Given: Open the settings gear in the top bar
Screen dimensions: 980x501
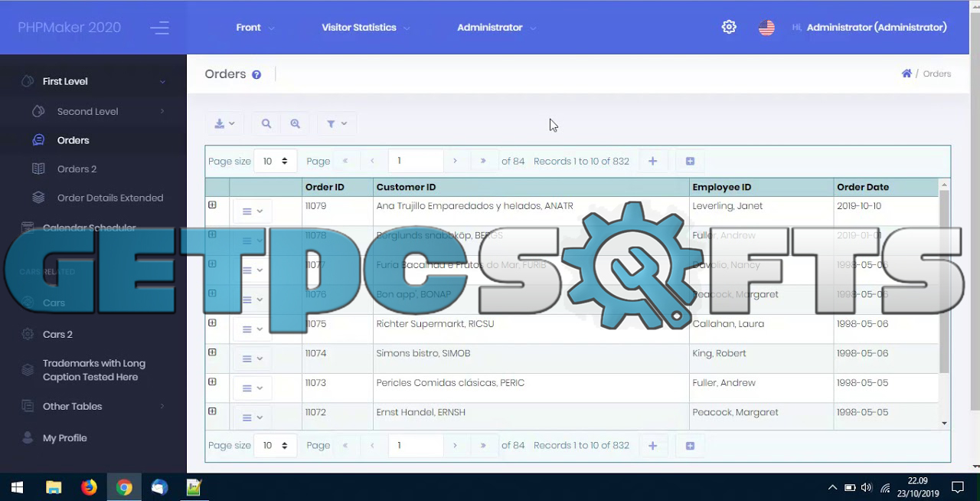Looking at the screenshot, I should point(729,27).
